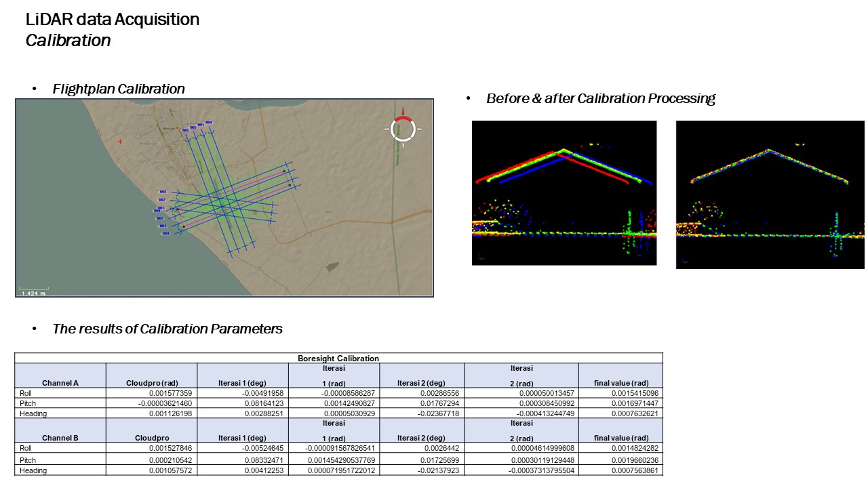Click the Cloudpro (rad) column header

(x=151, y=383)
